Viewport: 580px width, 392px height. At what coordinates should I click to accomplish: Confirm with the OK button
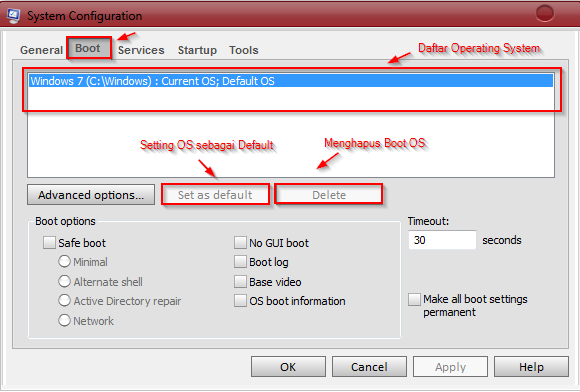click(288, 367)
